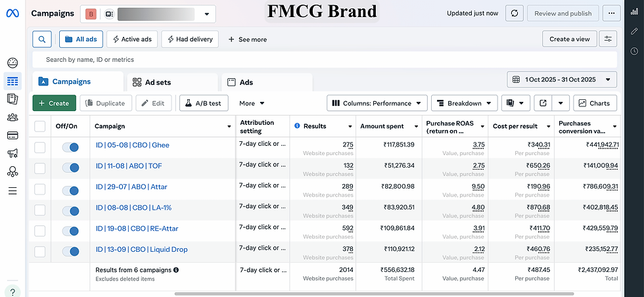Open bar chart icon in right panel

[634, 12]
